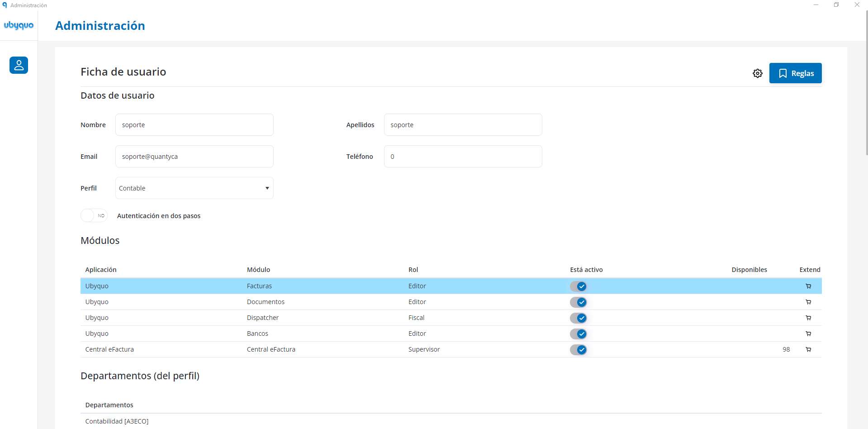This screenshot has height=429, width=868.
Task: Click the Apellidos input field
Action: pos(463,124)
